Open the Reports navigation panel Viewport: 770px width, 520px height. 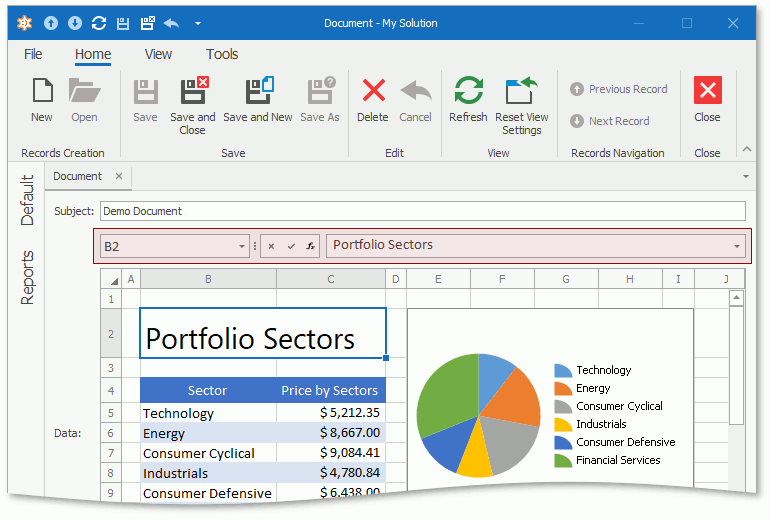(28, 278)
